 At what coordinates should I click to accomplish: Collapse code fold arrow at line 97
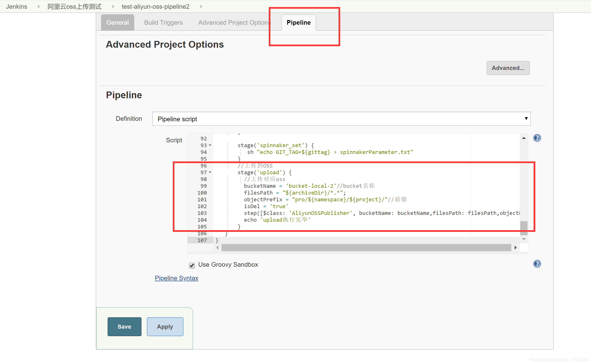[x=210, y=172]
